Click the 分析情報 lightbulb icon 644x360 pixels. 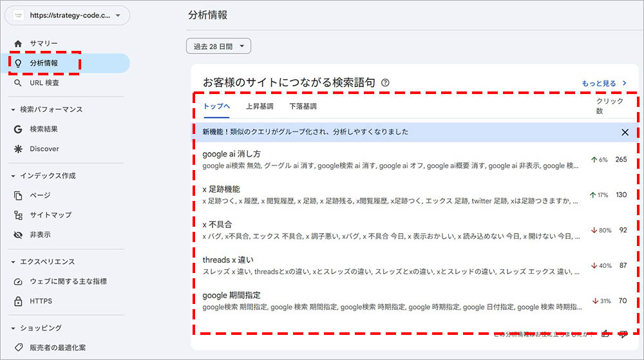tap(18, 63)
